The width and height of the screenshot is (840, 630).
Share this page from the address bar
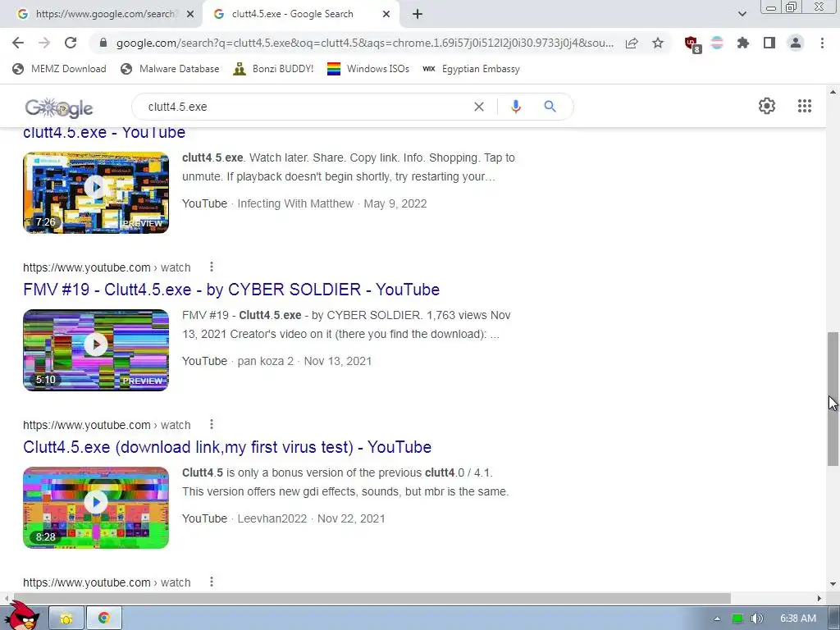pos(632,43)
